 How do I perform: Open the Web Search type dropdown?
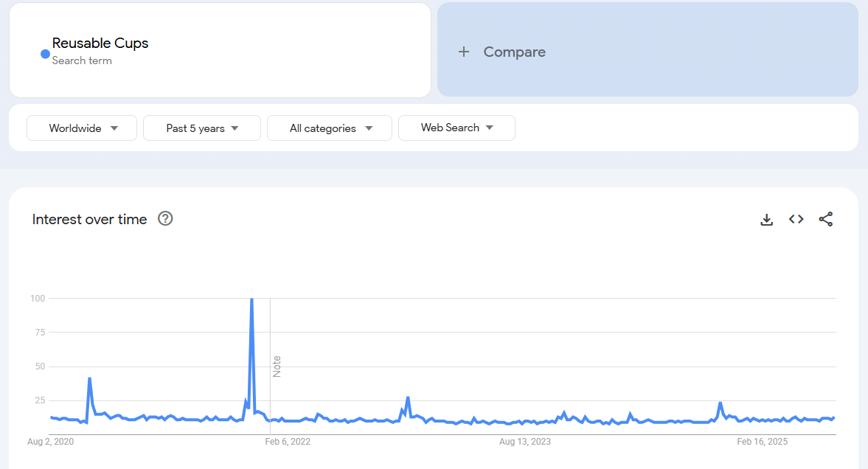(456, 128)
